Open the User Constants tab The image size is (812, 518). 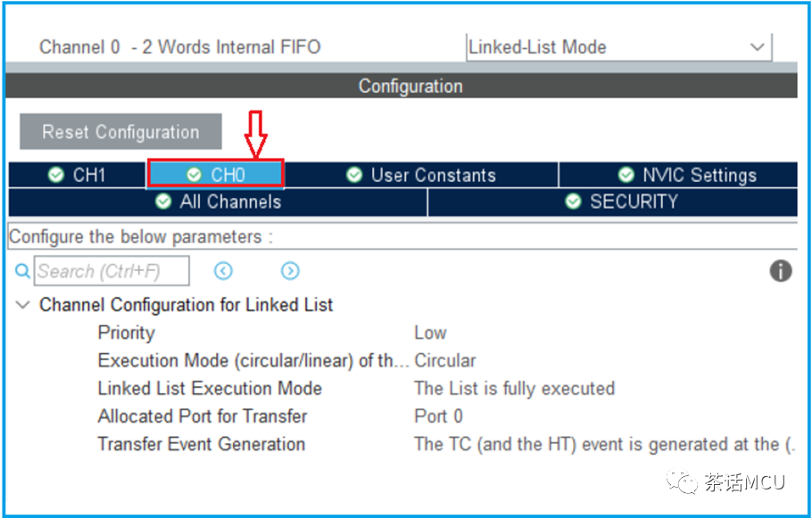(x=420, y=175)
